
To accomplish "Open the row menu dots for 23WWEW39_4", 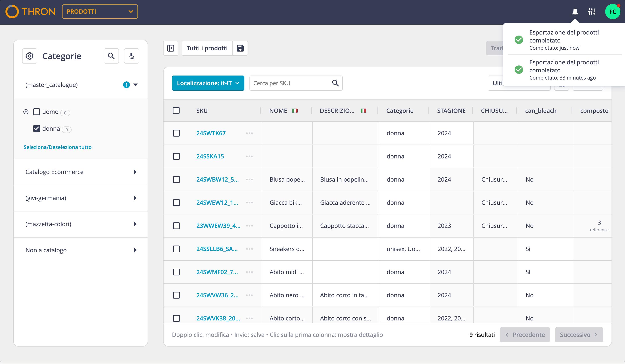I will [249, 226].
